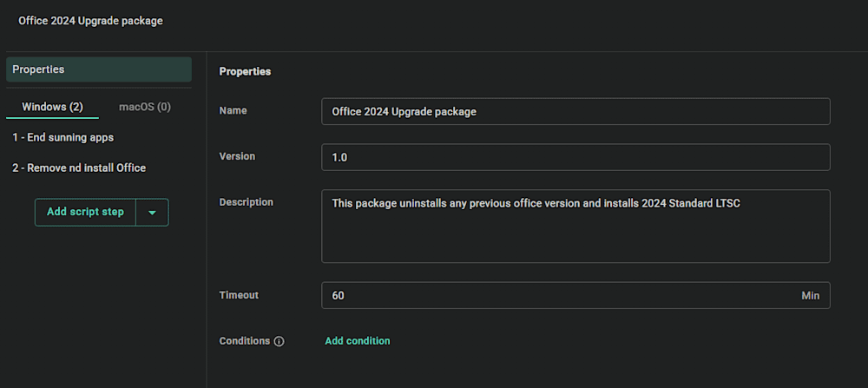Select step 1 - End sunning apps
868x388 pixels.
pyautogui.click(x=63, y=137)
